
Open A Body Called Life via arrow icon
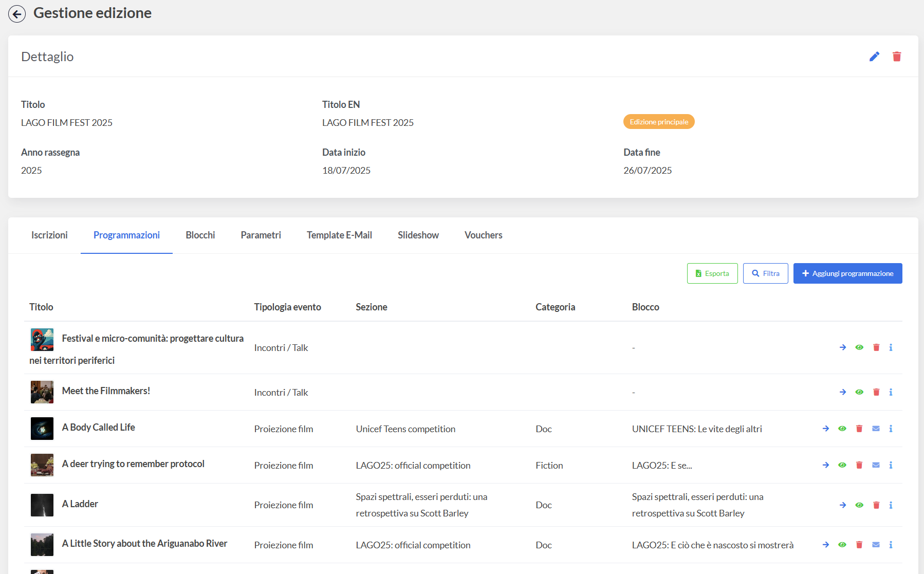tap(826, 429)
